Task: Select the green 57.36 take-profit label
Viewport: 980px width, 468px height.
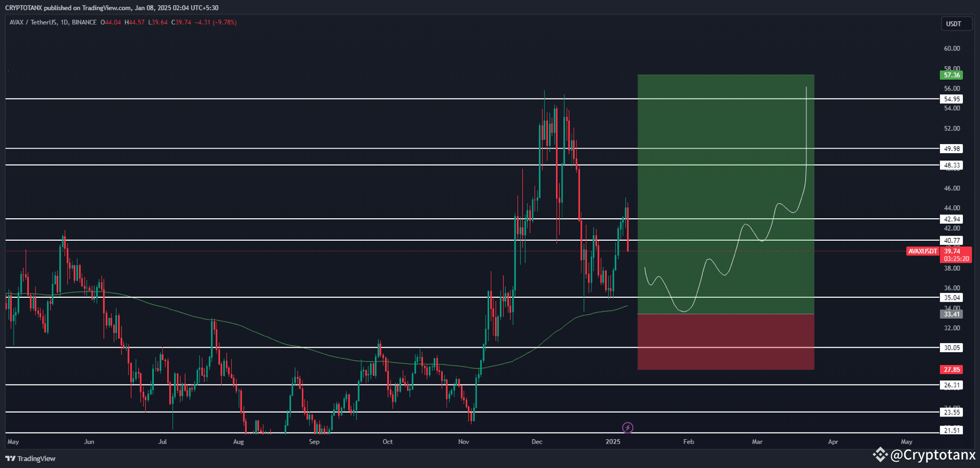Action: point(952,75)
